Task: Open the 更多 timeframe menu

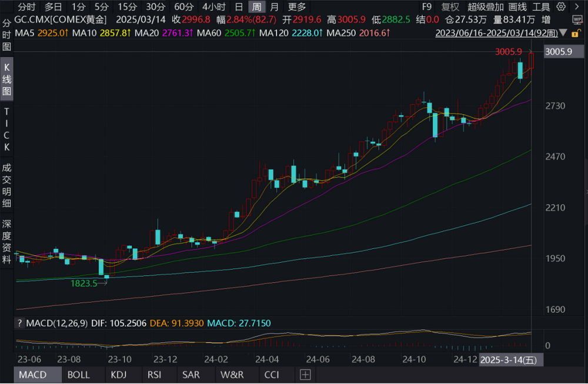Action: [297, 7]
